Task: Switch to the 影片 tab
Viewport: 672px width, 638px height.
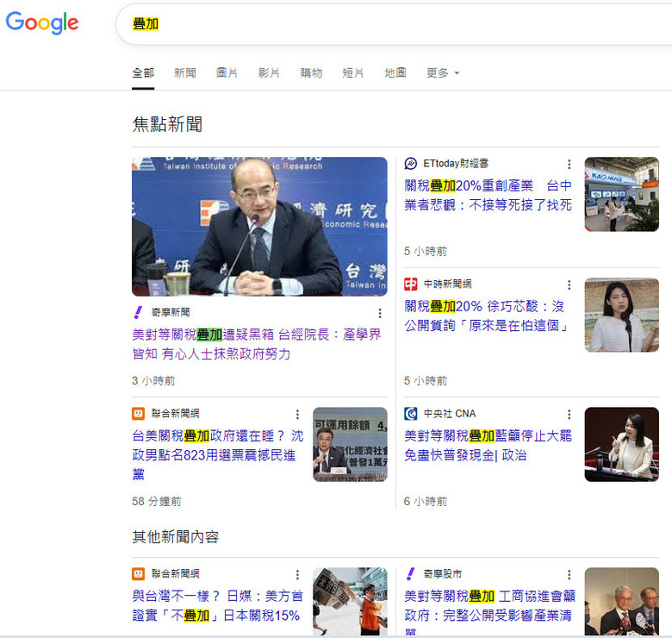Action: [269, 73]
